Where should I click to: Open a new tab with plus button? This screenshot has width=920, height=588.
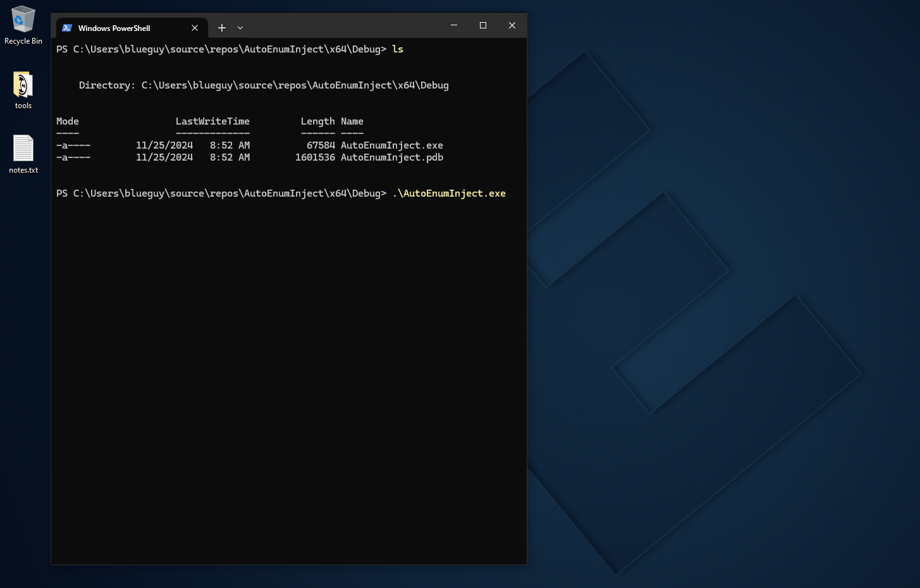coord(222,28)
